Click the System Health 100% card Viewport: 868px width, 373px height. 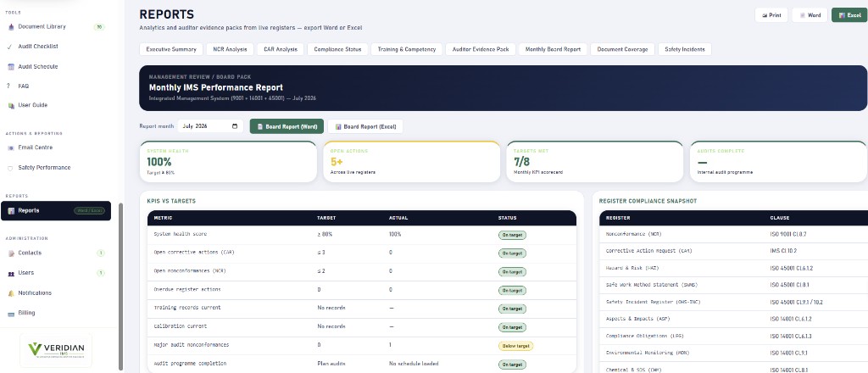[x=228, y=162]
